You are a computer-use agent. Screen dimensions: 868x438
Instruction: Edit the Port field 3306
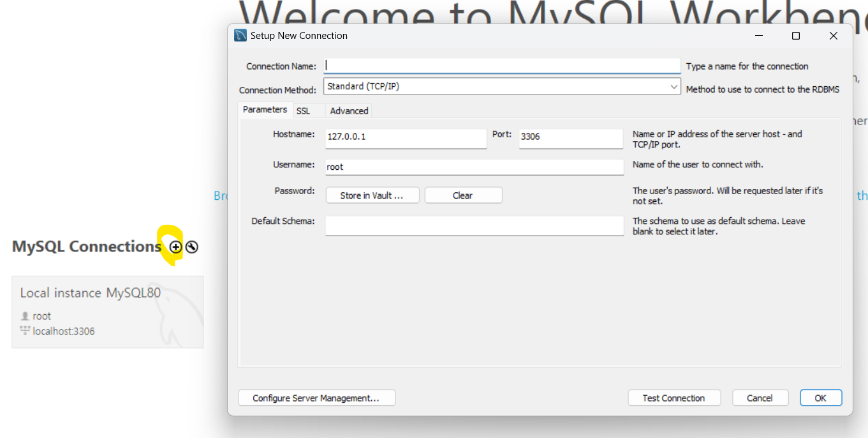click(571, 139)
